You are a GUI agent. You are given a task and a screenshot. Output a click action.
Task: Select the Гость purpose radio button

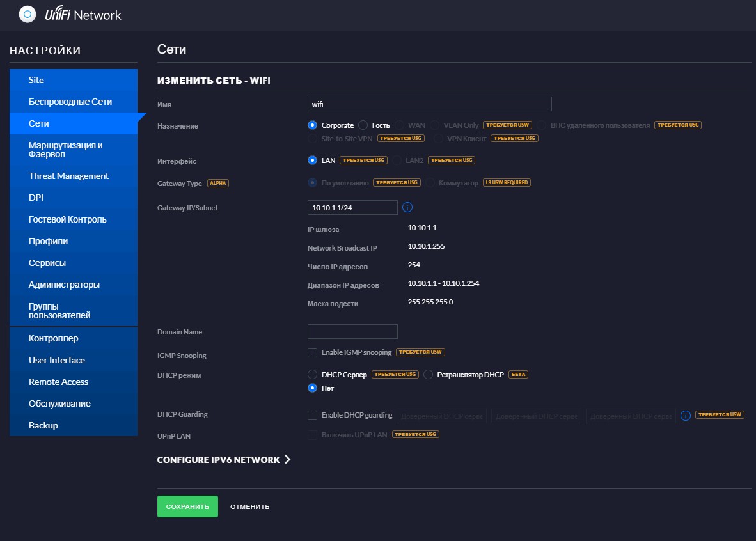(363, 125)
